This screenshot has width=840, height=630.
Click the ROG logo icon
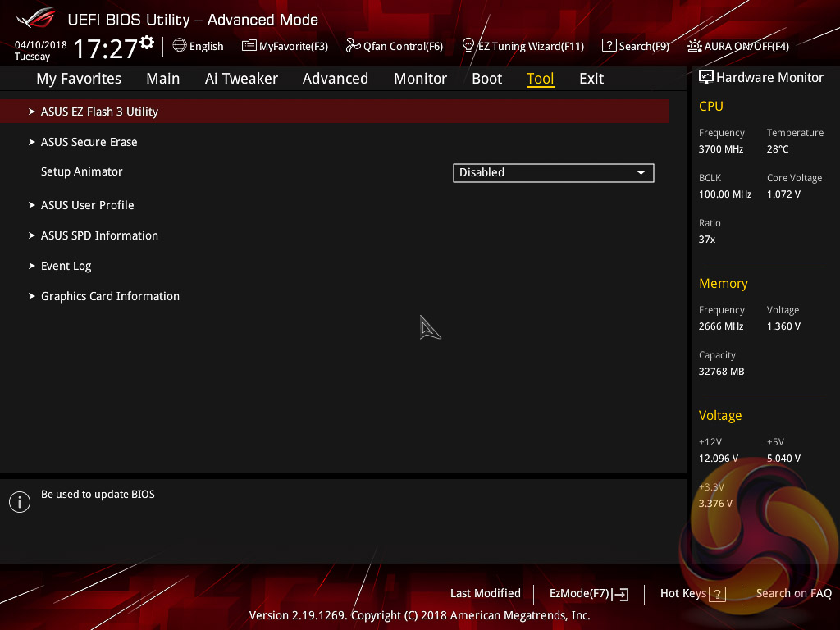(35, 18)
